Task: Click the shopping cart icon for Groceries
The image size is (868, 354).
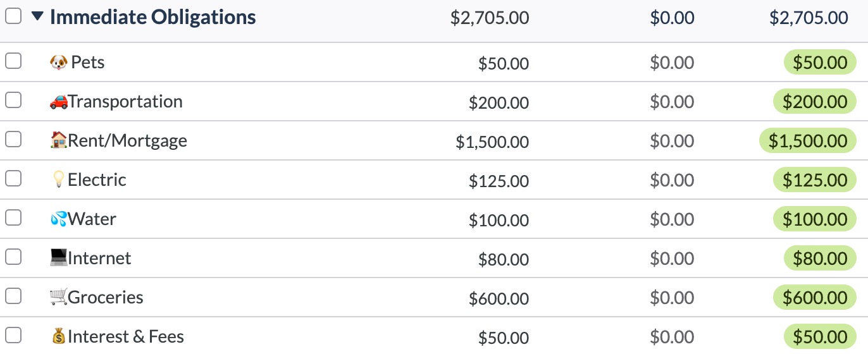Action: (58, 297)
